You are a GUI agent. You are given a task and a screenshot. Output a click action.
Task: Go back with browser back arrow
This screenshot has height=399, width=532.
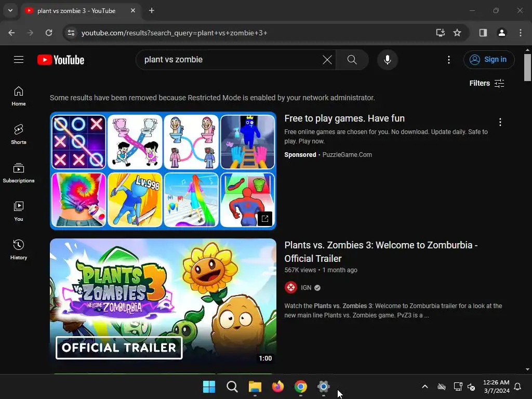[11, 33]
